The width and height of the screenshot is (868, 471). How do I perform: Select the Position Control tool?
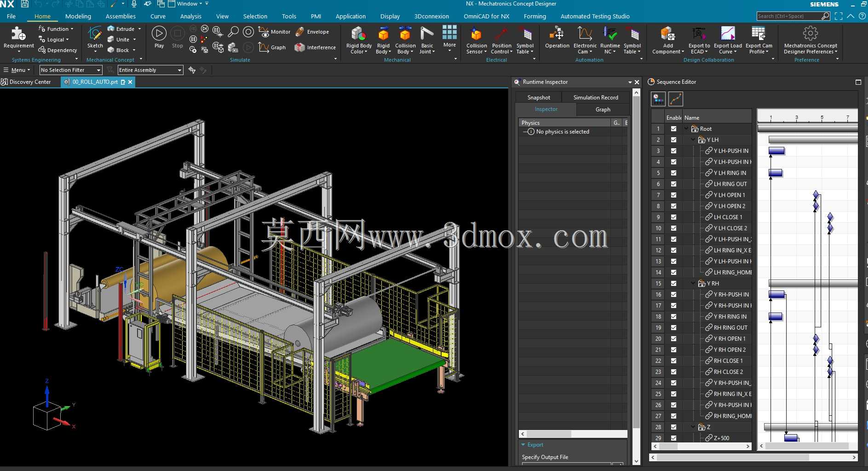pyautogui.click(x=501, y=40)
